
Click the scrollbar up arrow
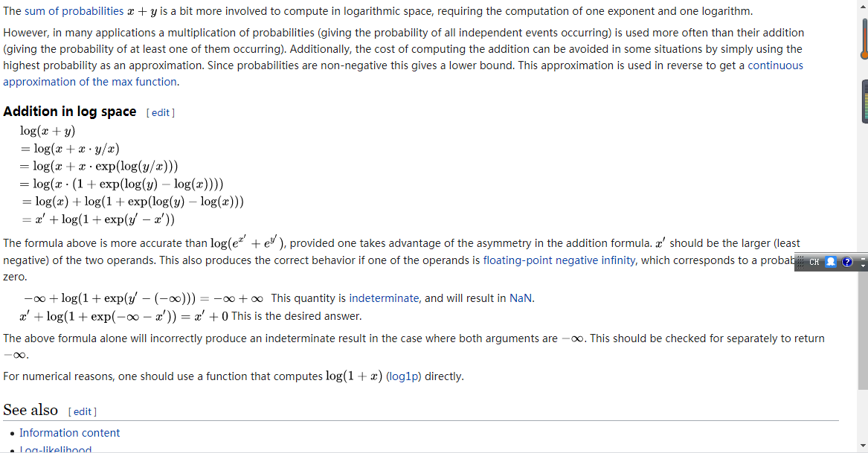(x=863, y=6)
